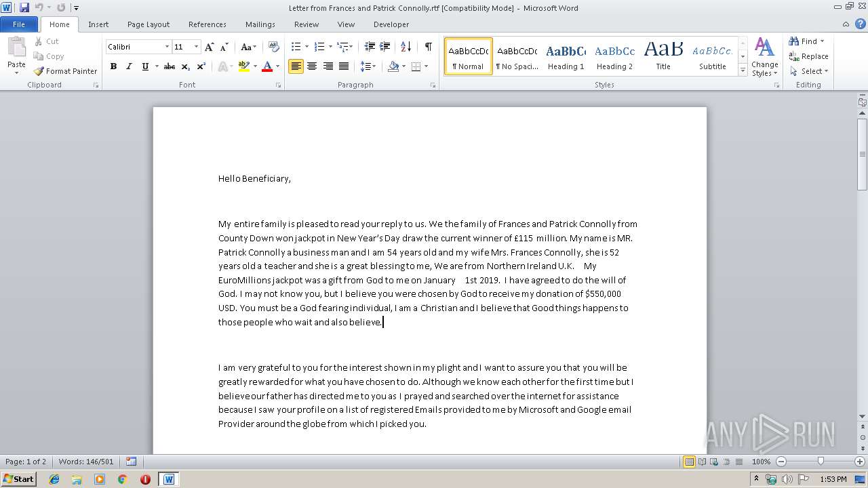Viewport: 868px width, 488px height.
Task: Select the Format Painter brush
Action: (x=65, y=71)
